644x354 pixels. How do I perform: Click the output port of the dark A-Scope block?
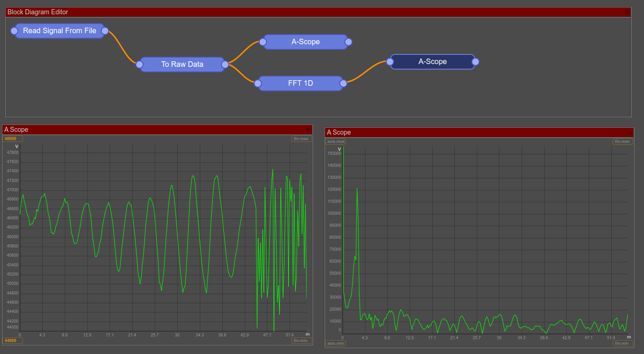tap(476, 61)
